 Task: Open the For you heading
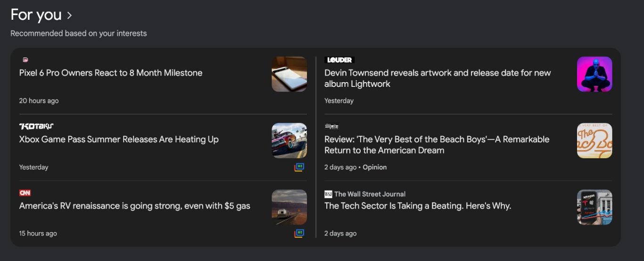36,15
